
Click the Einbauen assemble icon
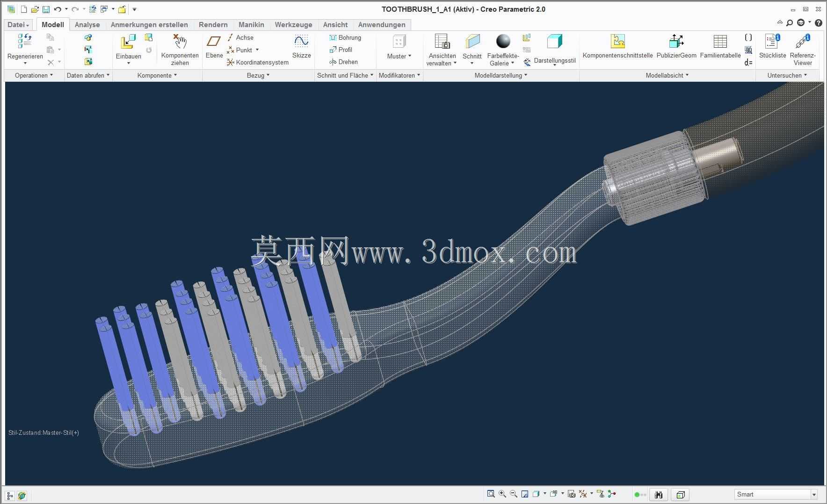click(128, 42)
